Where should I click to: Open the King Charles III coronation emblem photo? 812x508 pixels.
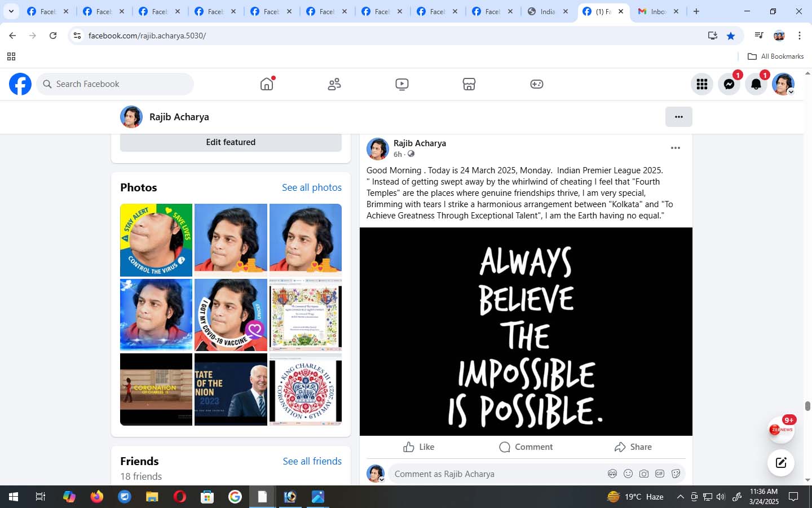(306, 389)
